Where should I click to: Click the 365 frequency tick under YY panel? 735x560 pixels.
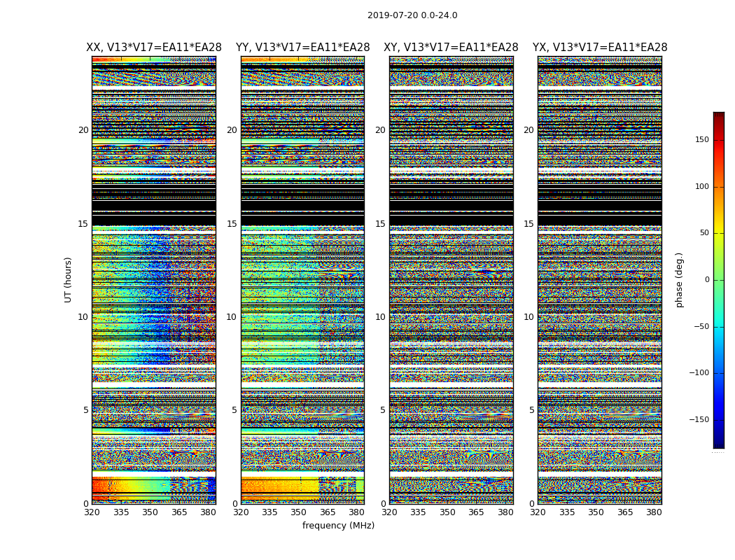(x=328, y=512)
